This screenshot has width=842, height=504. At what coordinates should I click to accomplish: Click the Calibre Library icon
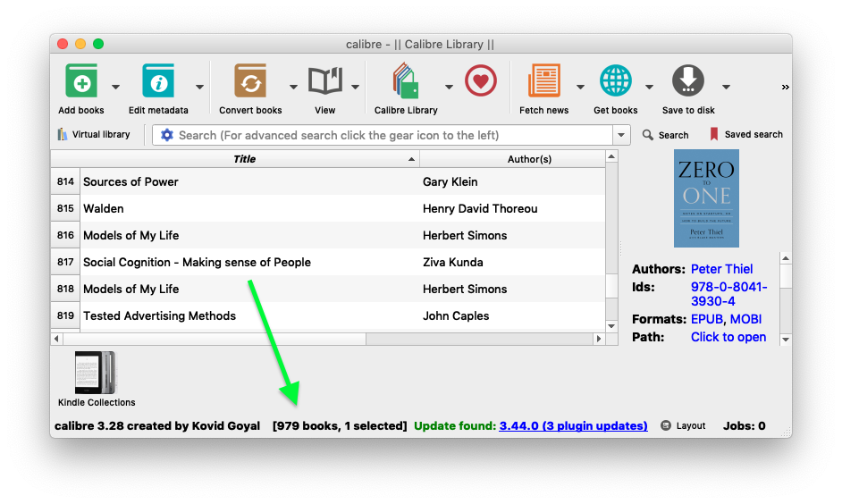click(406, 81)
